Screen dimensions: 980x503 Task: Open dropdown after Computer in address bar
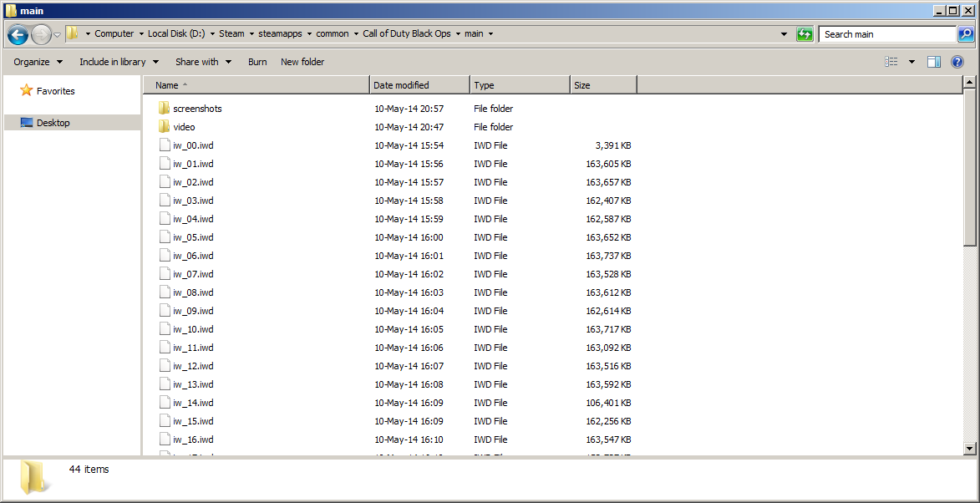point(140,34)
